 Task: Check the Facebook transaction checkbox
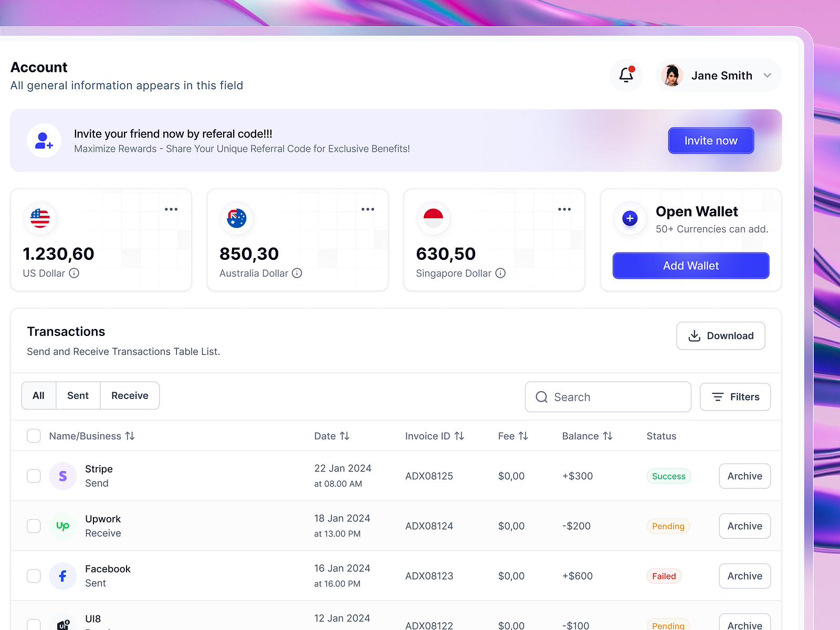click(x=34, y=576)
